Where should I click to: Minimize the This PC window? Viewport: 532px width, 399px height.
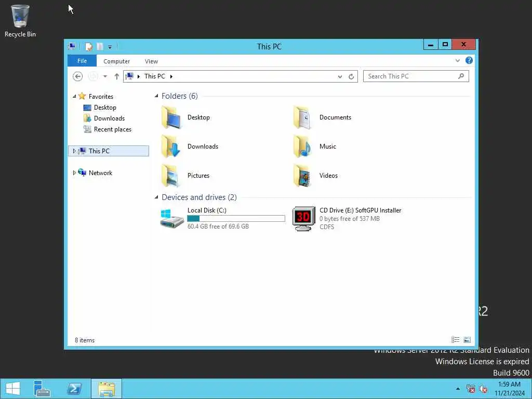(x=431, y=45)
